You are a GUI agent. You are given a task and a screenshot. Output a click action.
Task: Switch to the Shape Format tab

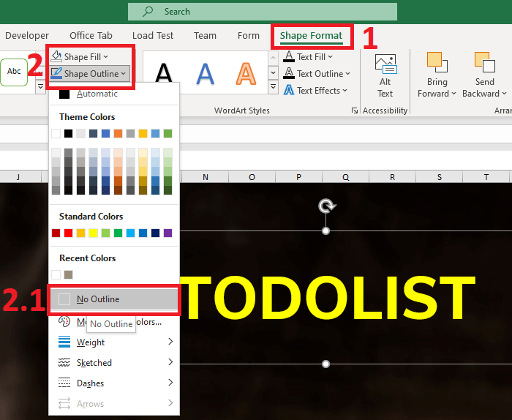311,35
